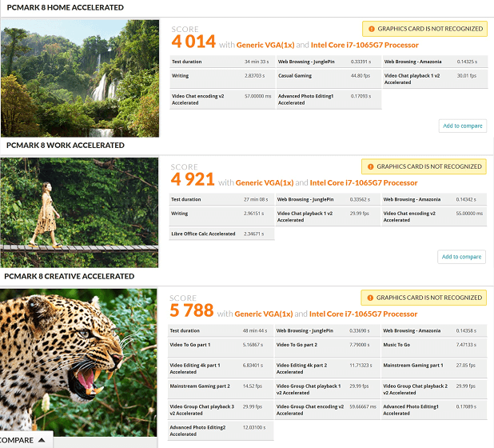Click warning icon in Home Accelerated graphics card banner
The width and height of the screenshot is (494, 448).
(x=372, y=29)
